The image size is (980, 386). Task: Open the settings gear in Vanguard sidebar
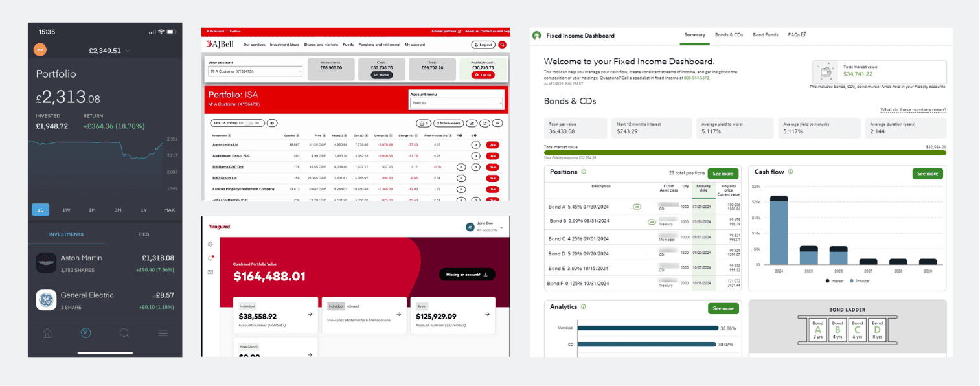(211, 244)
